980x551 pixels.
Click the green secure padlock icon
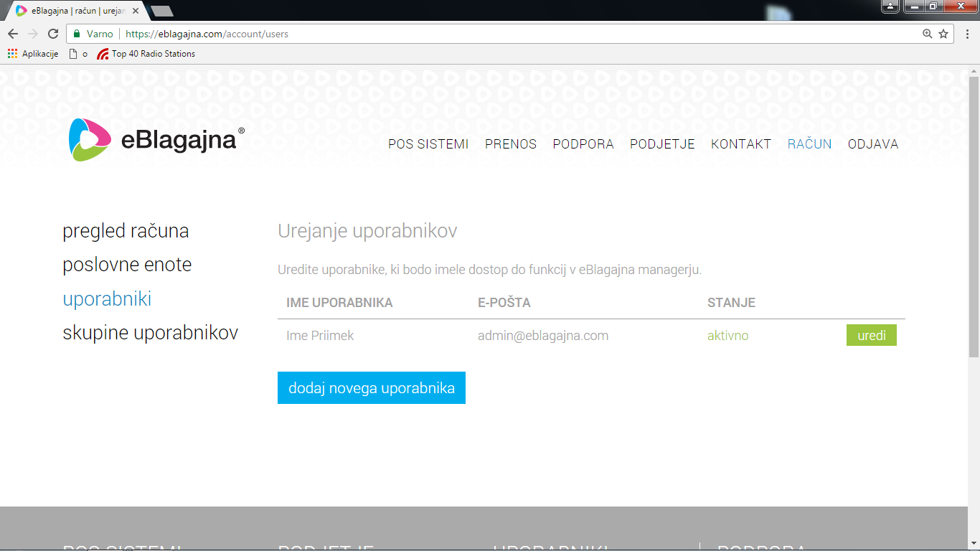coord(77,34)
